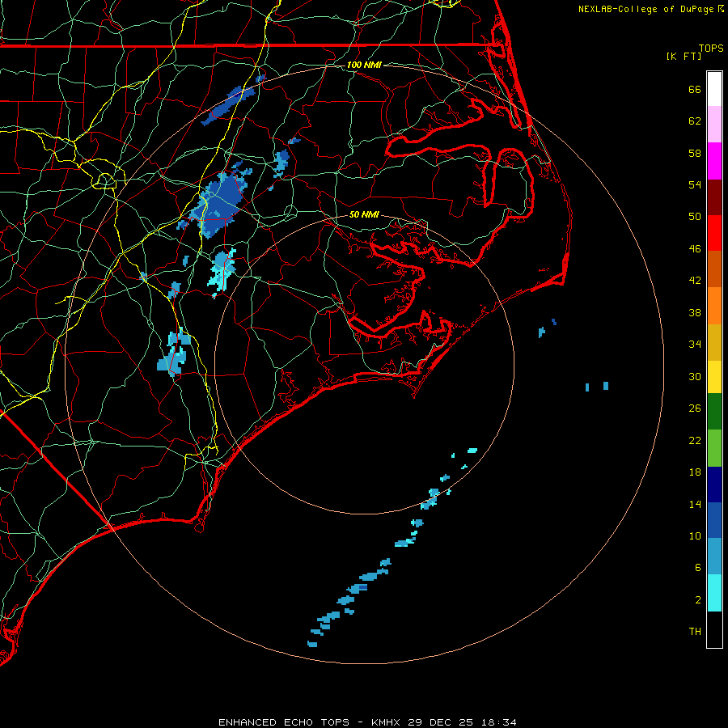
Task: Click the dark orange legend swatch
Action: (x=714, y=269)
